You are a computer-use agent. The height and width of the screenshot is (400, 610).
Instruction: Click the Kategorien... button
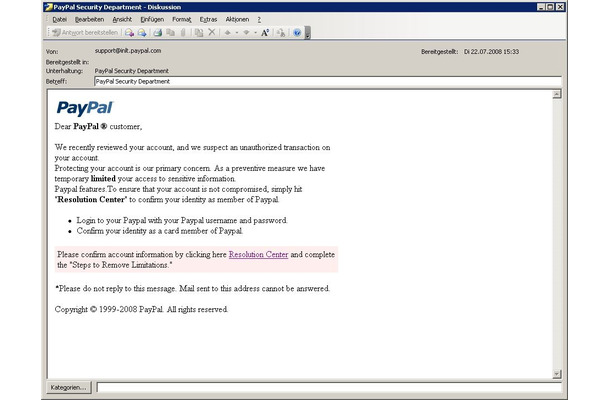tap(68, 387)
